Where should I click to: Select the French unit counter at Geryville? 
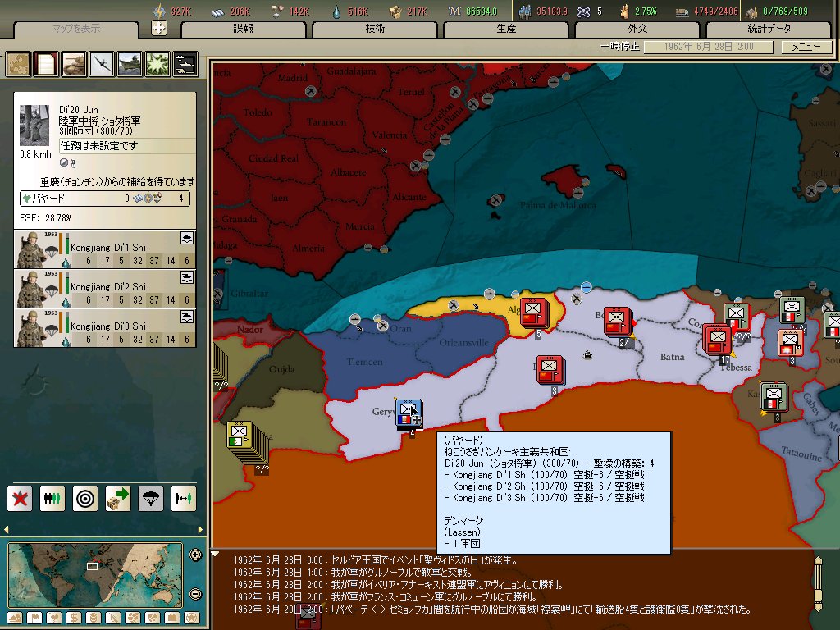[409, 413]
